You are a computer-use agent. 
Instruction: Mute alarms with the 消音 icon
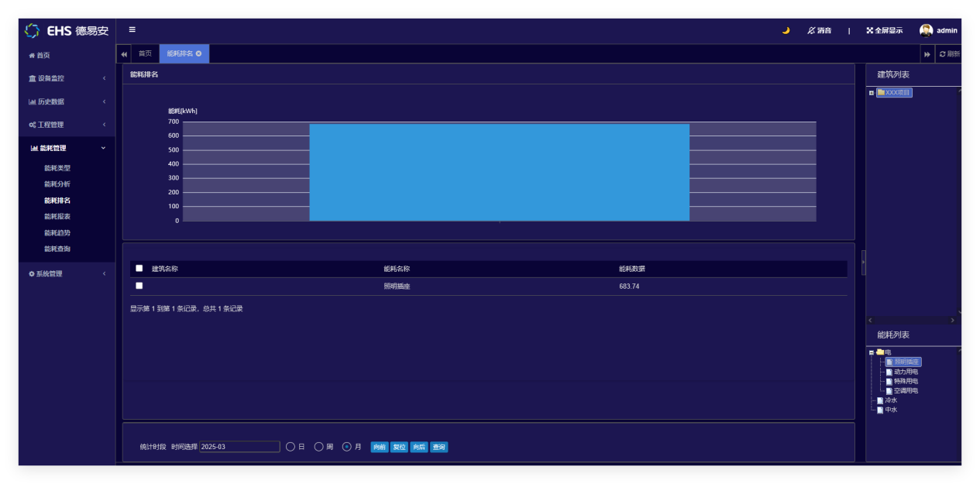coord(811,30)
